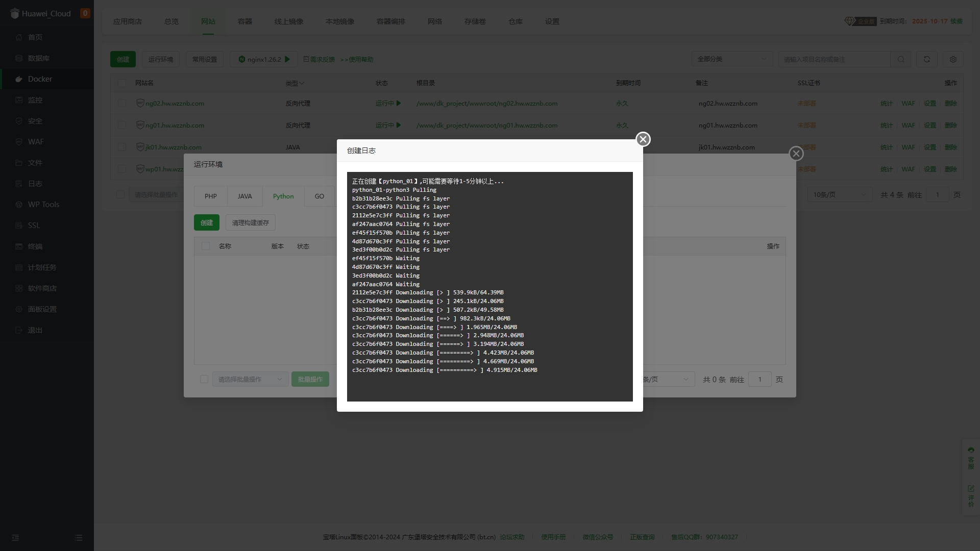This screenshot has height=551, width=980.
Task: Open the 10条/页 page size dropdown
Action: coord(840,194)
